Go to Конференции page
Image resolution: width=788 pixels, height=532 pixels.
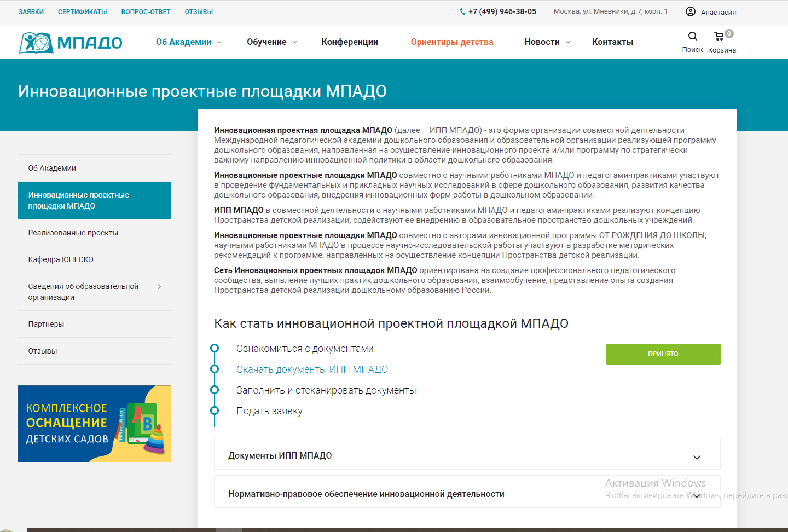pyautogui.click(x=350, y=42)
